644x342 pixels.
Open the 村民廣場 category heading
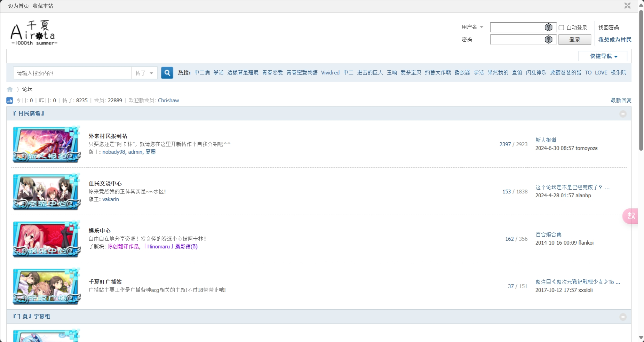29,113
